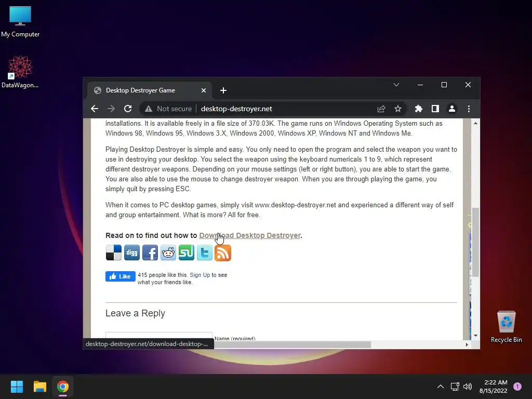
Task: Open the network status tray icon
Action: pos(455,387)
